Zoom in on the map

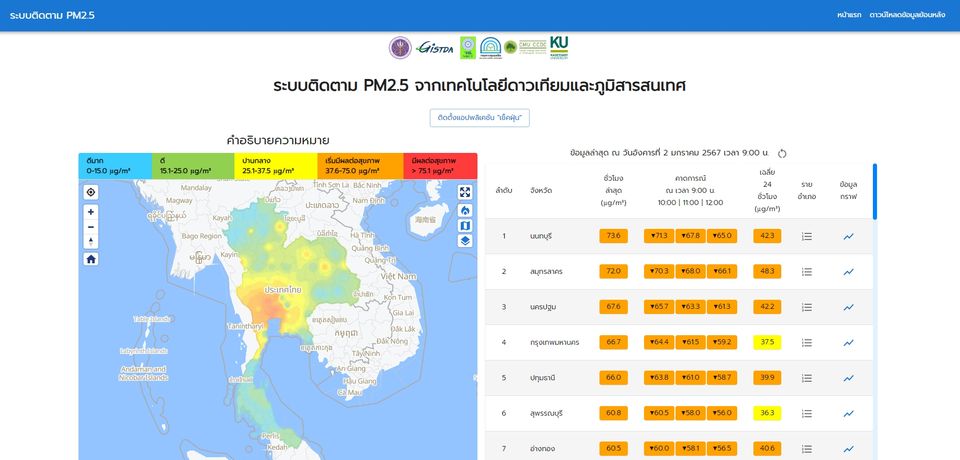pyautogui.click(x=91, y=212)
